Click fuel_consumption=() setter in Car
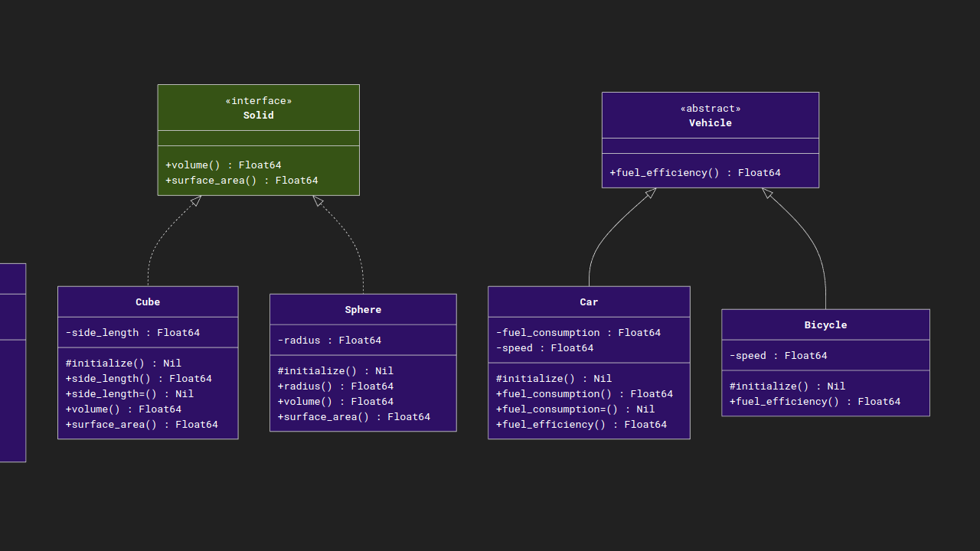Viewport: 980px width, 551px height. (575, 409)
